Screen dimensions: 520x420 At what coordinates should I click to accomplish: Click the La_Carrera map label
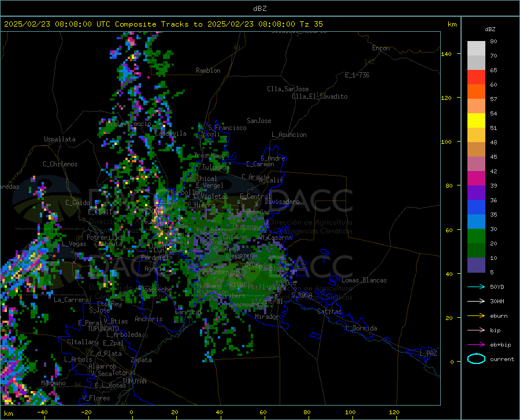point(71,300)
